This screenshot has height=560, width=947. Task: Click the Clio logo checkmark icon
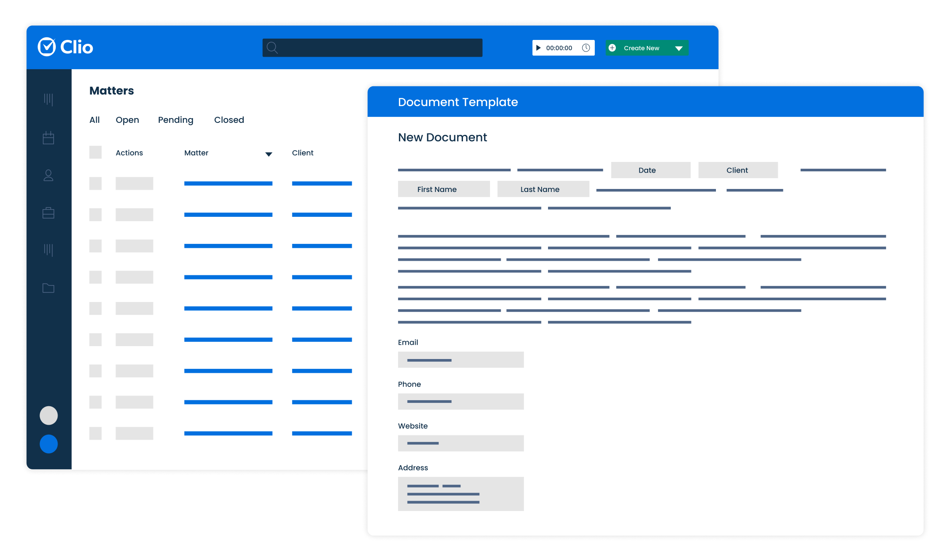click(47, 47)
